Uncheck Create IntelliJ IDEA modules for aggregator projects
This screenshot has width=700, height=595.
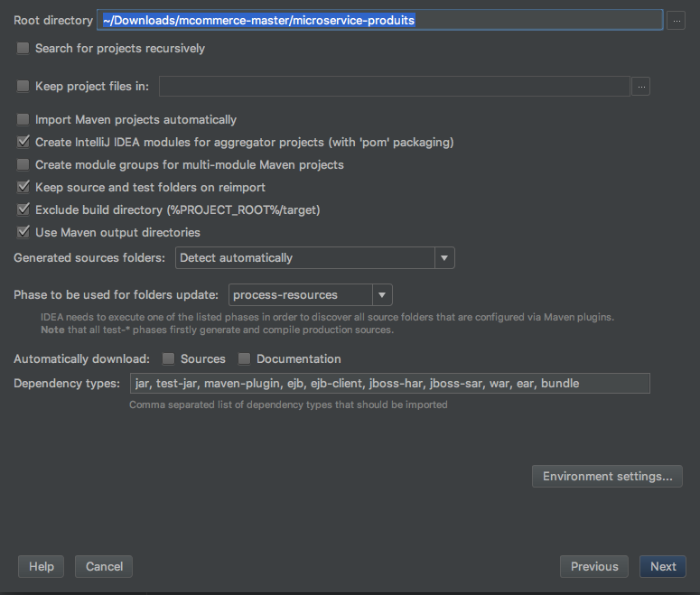23,143
